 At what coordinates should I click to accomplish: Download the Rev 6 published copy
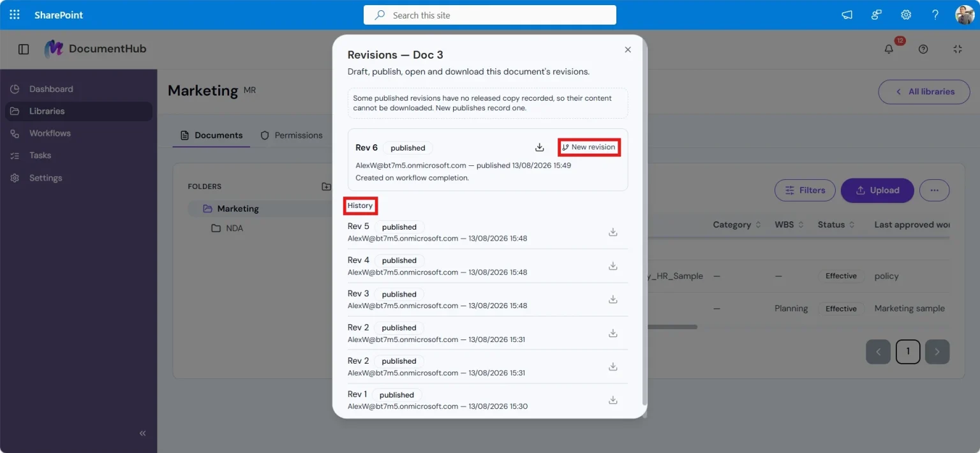pos(539,147)
